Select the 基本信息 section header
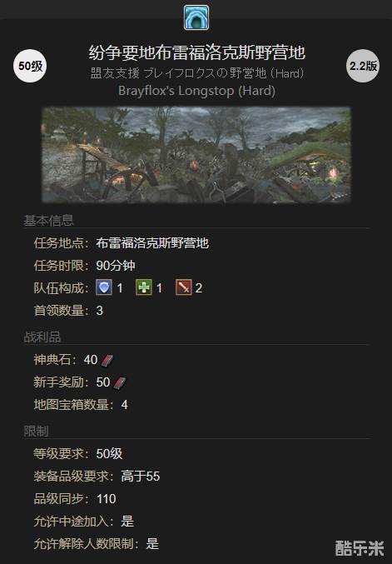The width and height of the screenshot is (392, 564). (x=48, y=220)
